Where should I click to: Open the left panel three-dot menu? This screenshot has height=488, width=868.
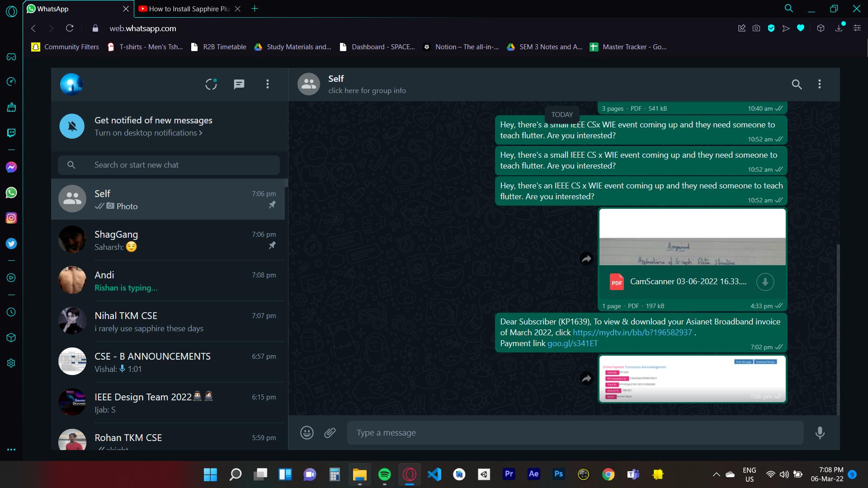tap(268, 84)
